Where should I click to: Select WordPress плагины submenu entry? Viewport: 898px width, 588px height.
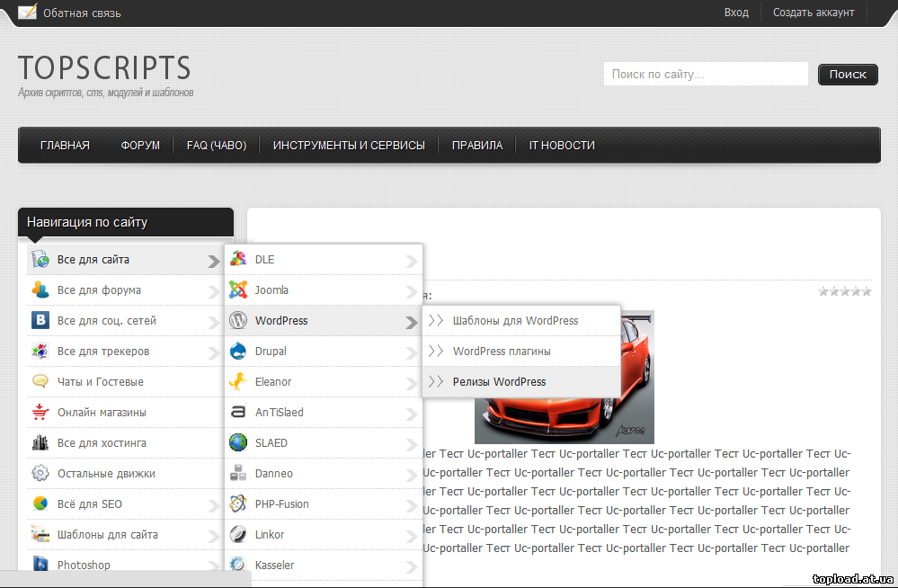(x=521, y=351)
